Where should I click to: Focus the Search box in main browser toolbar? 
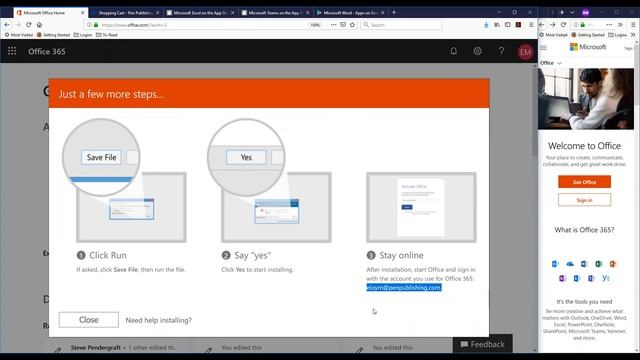[401, 25]
